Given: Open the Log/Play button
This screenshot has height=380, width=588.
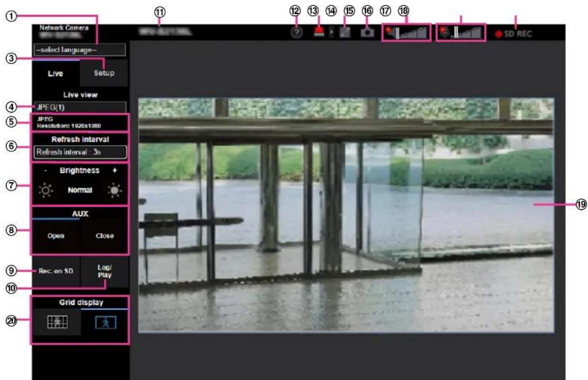Looking at the screenshot, I should [104, 271].
